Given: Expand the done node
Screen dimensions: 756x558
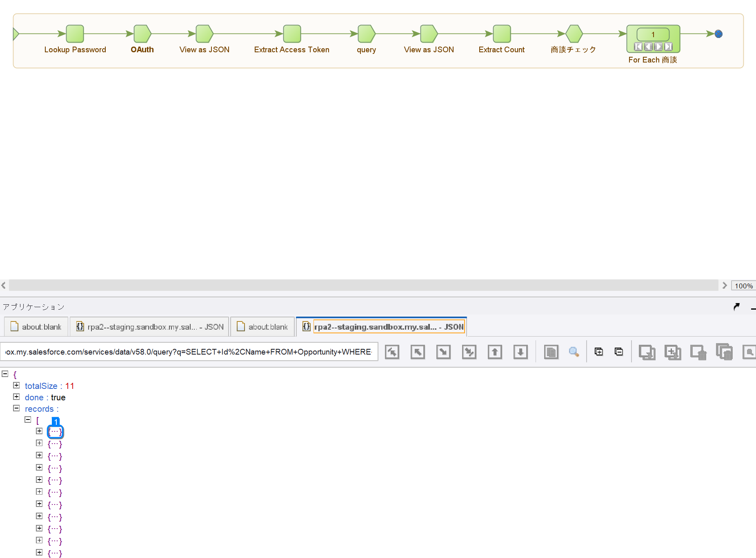Looking at the screenshot, I should point(16,397).
